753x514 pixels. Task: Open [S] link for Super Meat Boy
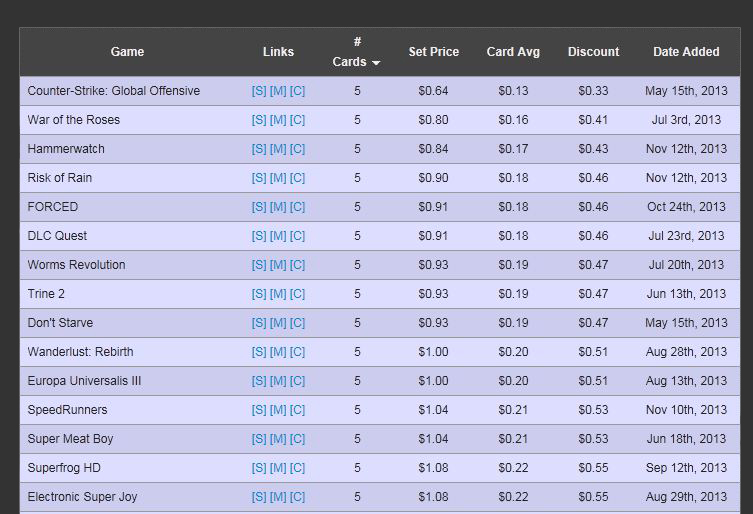[259, 439]
